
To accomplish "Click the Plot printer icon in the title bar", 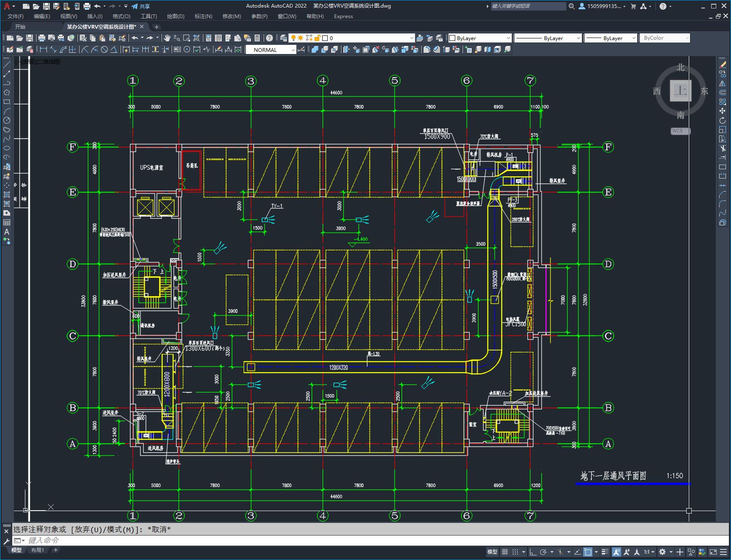I will (x=87, y=6).
